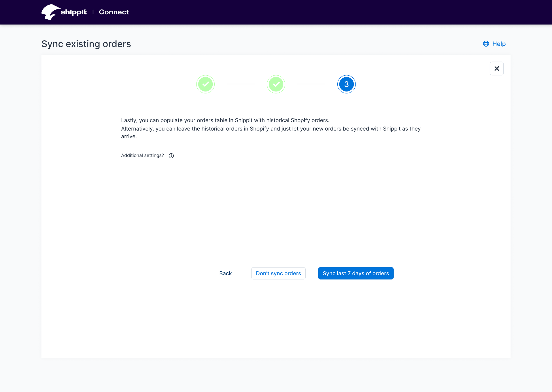Go Back to previous step
This screenshot has width=552, height=392.
(x=225, y=273)
